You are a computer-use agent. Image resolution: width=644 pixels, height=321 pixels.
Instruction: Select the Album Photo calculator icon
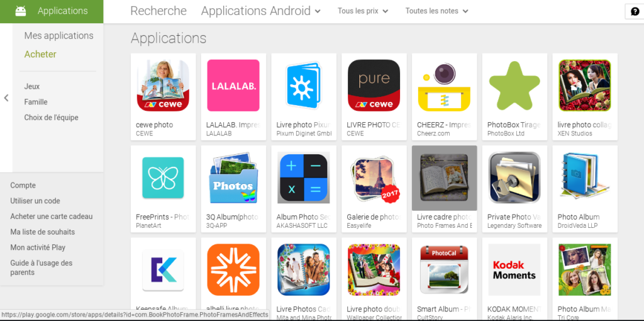pos(304,177)
